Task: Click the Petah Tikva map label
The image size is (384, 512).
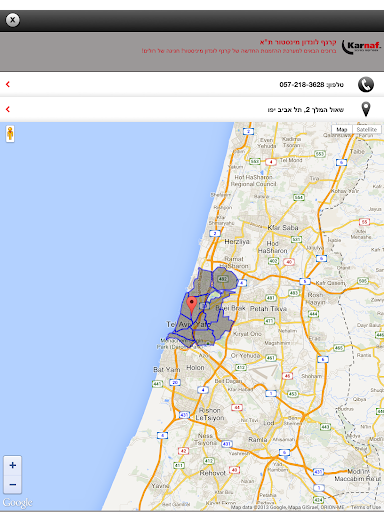Action: click(x=268, y=309)
